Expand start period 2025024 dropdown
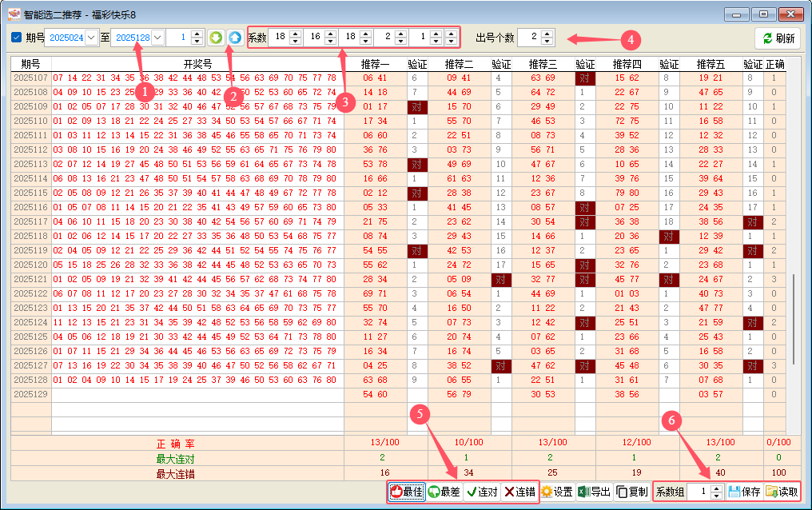Image resolution: width=812 pixels, height=510 pixels. click(x=90, y=38)
